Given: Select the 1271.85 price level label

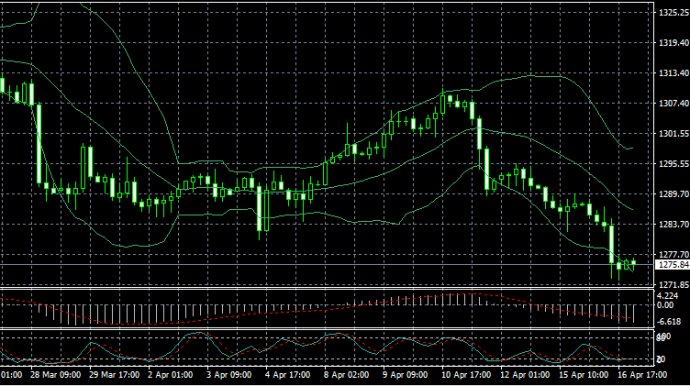Looking at the screenshot, I should 673,284.
